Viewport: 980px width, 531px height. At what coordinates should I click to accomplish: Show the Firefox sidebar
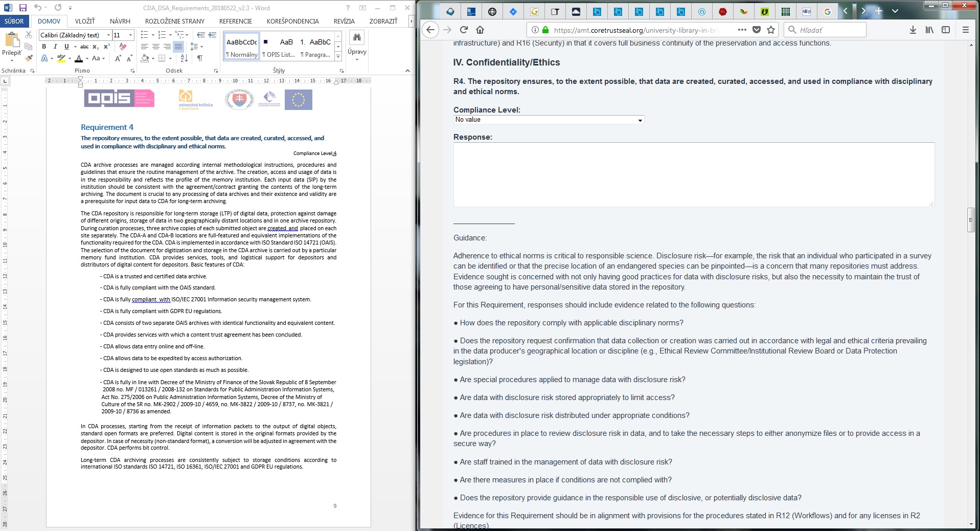click(x=946, y=30)
